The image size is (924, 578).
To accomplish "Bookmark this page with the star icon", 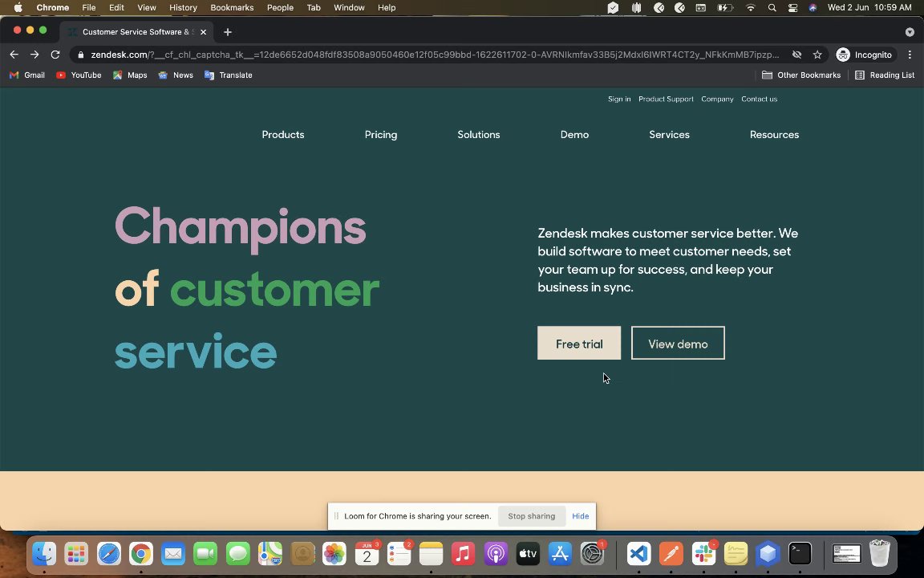I will click(x=817, y=55).
